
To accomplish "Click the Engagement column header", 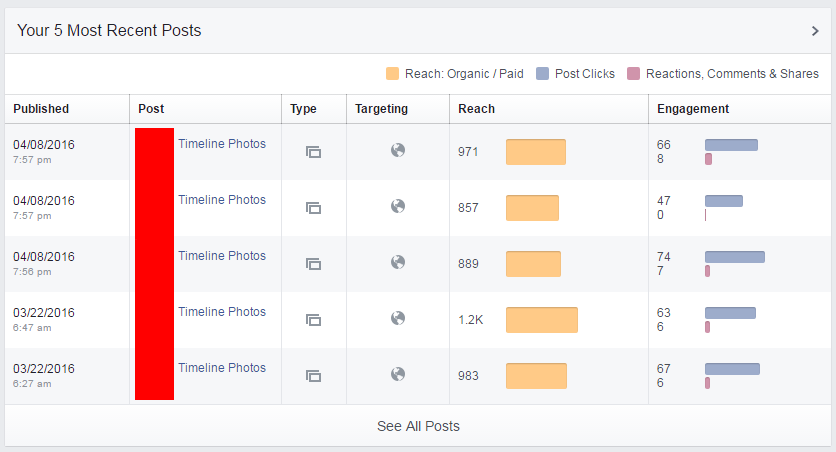I will pos(693,109).
